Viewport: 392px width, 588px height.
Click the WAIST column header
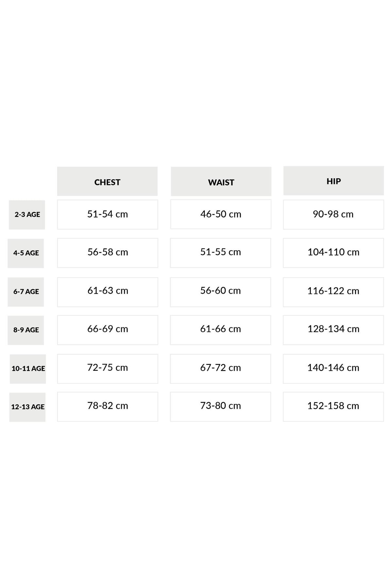[x=221, y=182]
